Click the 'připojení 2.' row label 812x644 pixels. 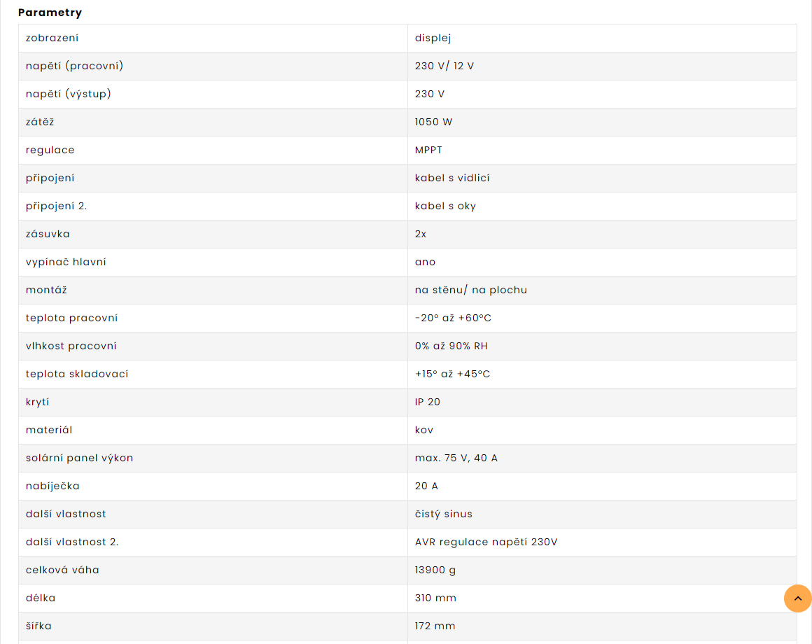(57, 206)
